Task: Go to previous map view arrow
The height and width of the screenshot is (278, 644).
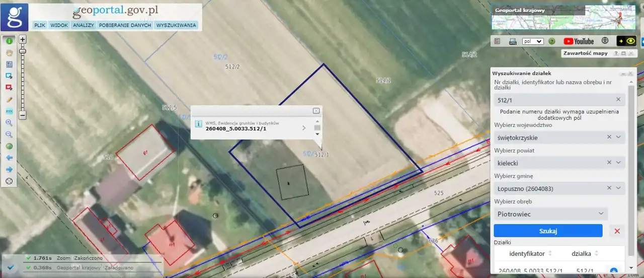Action: click(x=9, y=158)
